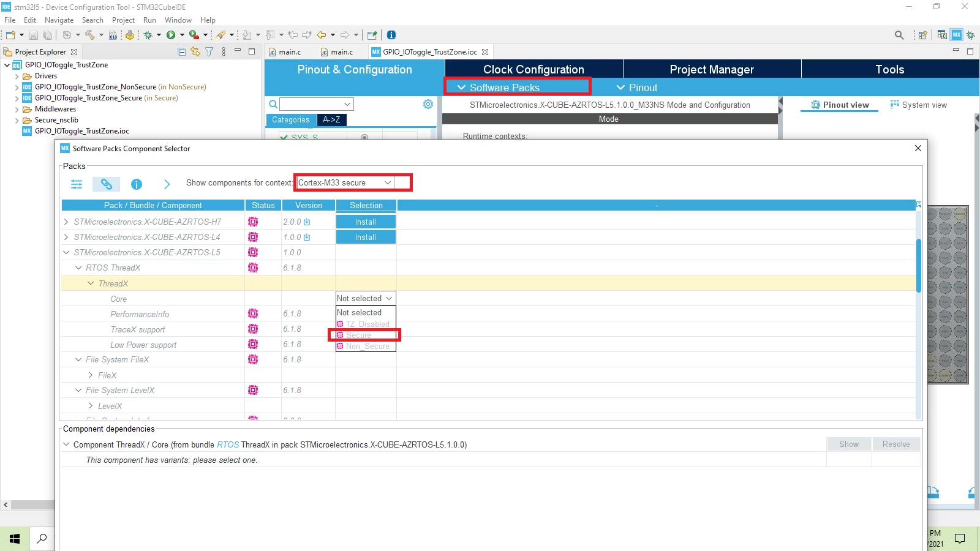980x551 pixels.
Task: Click the download icon next to version 2.0.0
Action: pyautogui.click(x=307, y=222)
